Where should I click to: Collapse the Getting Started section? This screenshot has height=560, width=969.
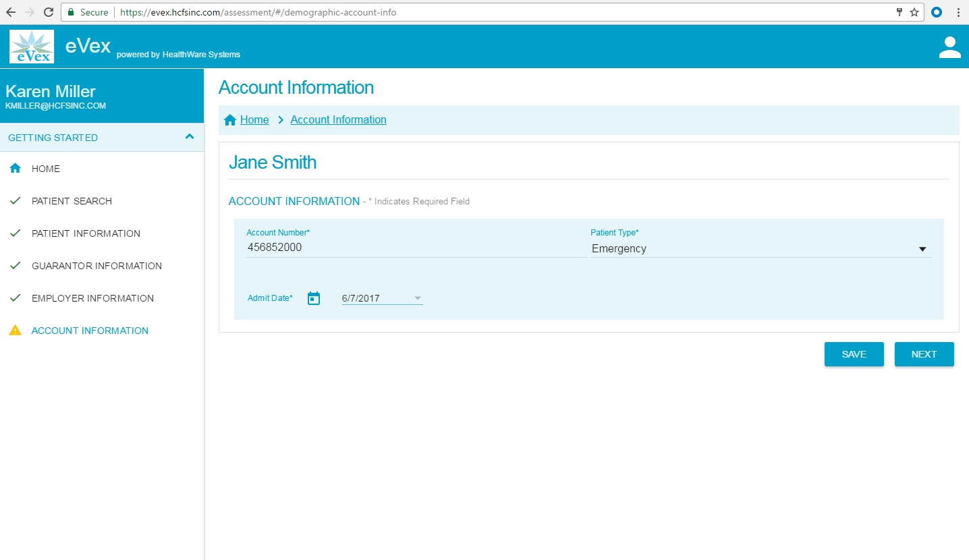pyautogui.click(x=190, y=137)
